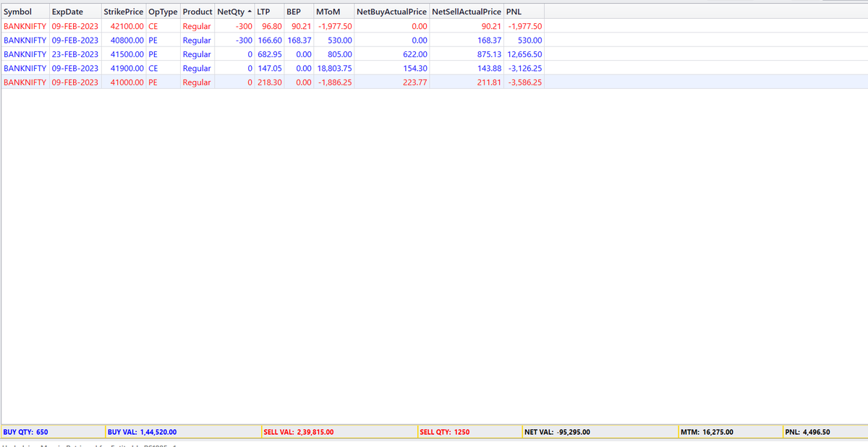The width and height of the screenshot is (868, 447).
Task: Select the BANKNIFTY 41000.00 PE row symbol
Action: click(x=25, y=82)
